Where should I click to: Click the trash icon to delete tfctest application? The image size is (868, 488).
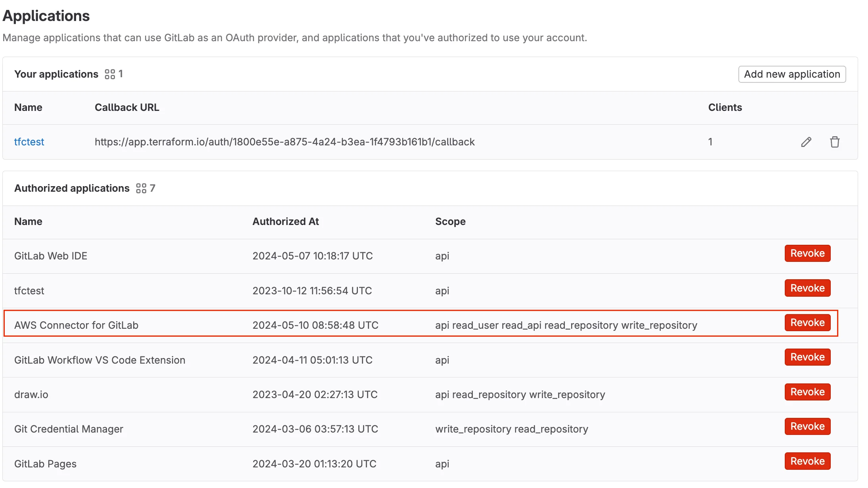[x=835, y=142]
